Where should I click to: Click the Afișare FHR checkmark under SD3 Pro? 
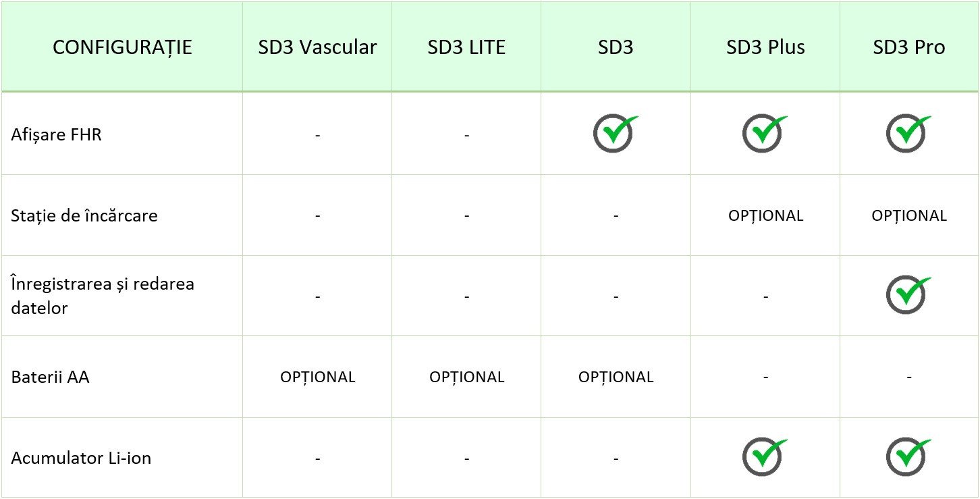(908, 133)
